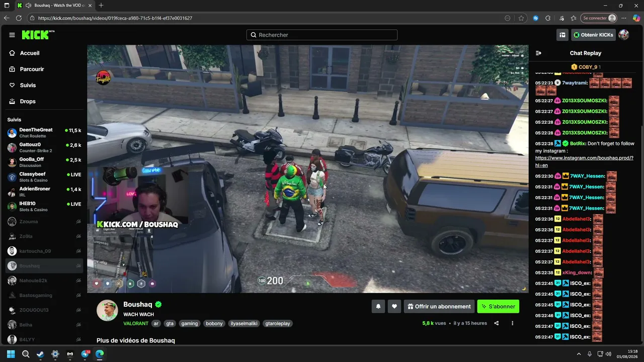Select the offline kartoucha_09 channel
Viewport: 644px width, 362px height.
pyautogui.click(x=44, y=251)
